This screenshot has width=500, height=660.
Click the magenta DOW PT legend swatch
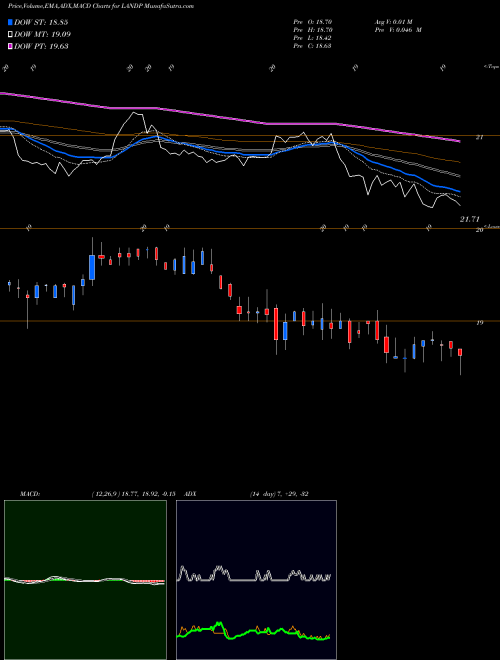coord(10,46)
